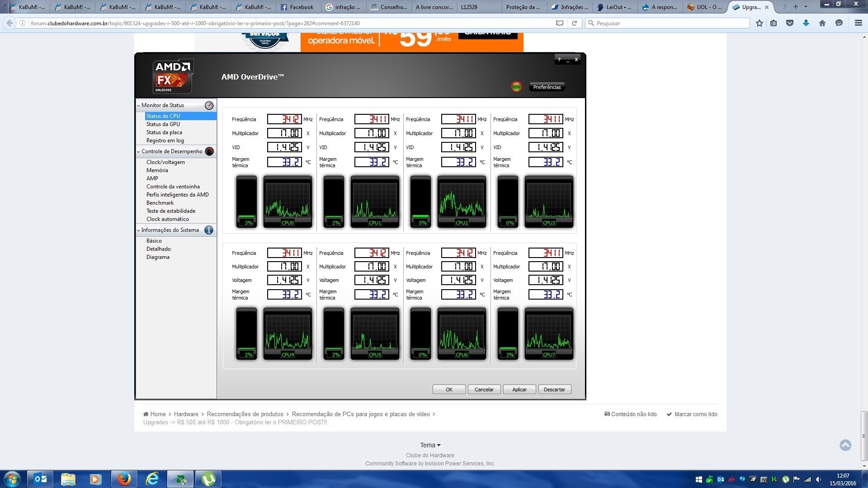Screen dimensions: 868x488
Task: Reload the current forum page
Action: click(575, 23)
